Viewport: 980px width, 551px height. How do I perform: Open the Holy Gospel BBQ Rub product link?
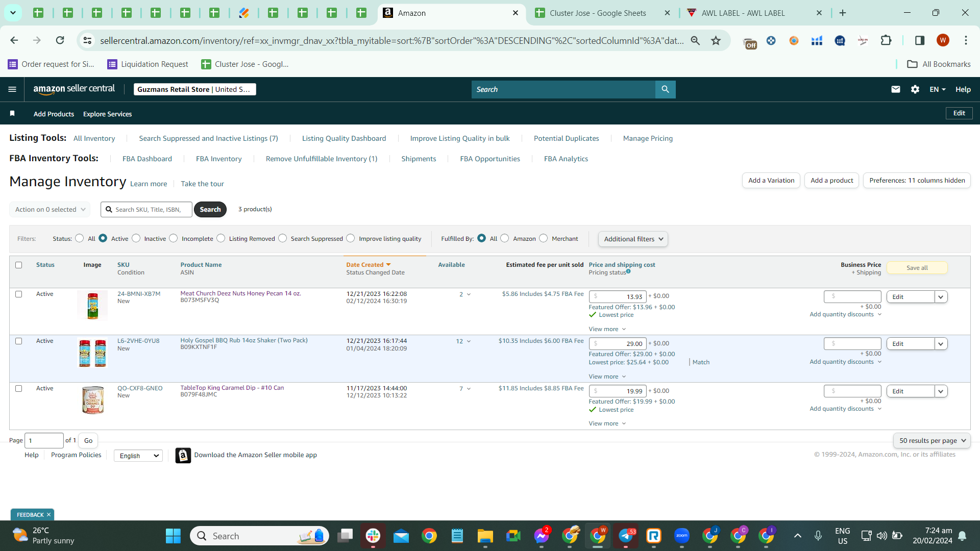[x=244, y=340]
